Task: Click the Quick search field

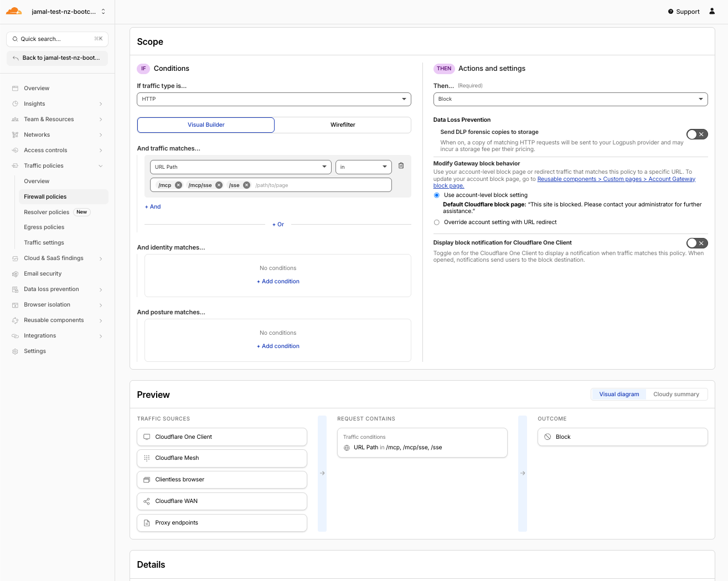Action: coord(57,39)
